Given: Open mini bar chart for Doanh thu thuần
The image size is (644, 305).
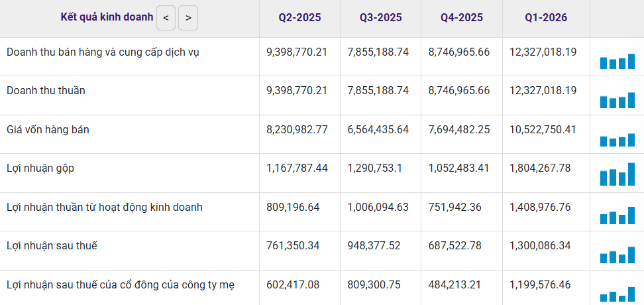Looking at the screenshot, I should tap(617, 100).
